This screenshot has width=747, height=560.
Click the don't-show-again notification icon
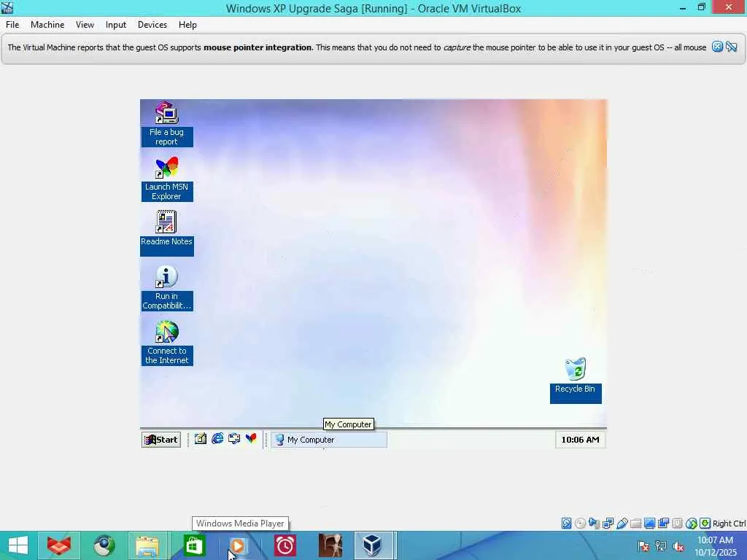tap(732, 47)
